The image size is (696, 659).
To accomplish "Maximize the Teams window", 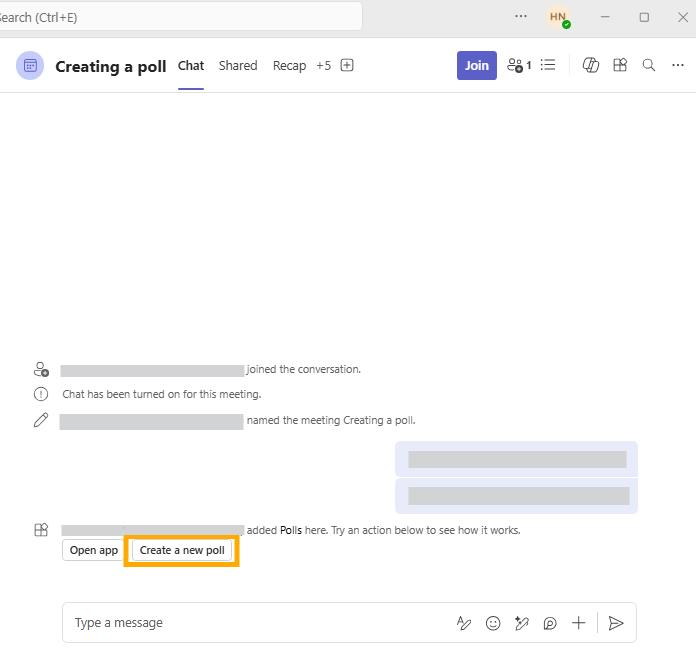I will [644, 17].
